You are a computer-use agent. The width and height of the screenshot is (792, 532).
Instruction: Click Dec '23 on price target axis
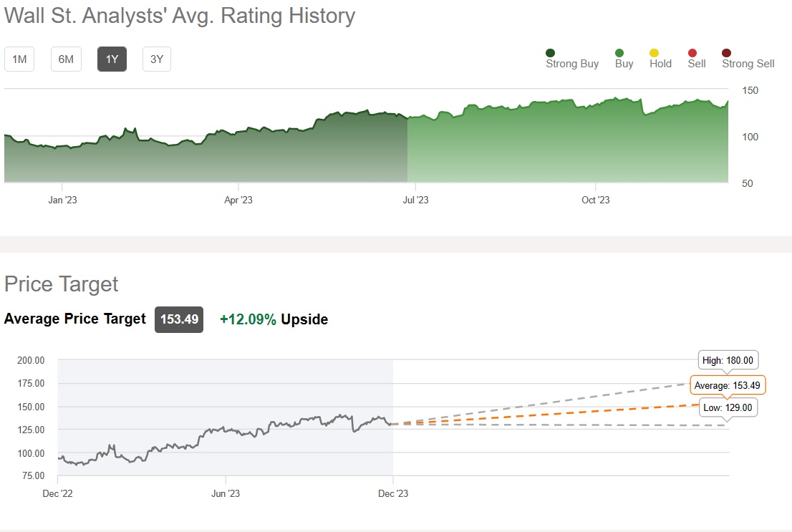pos(393,493)
